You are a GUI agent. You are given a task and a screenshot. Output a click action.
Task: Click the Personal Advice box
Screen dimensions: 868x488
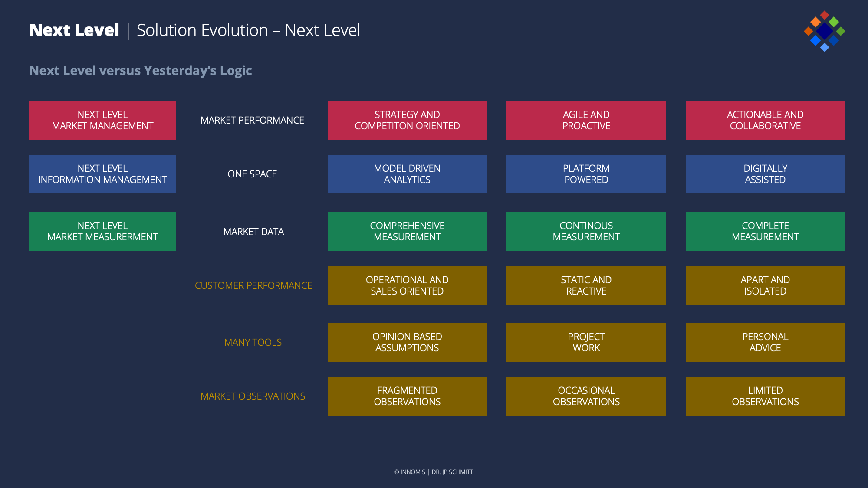click(x=765, y=342)
